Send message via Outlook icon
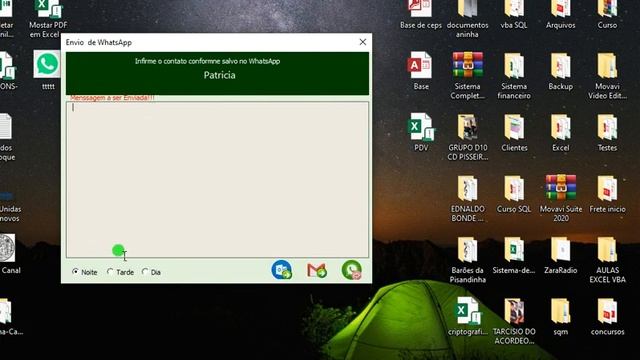The height and width of the screenshot is (360, 640). tap(282, 270)
